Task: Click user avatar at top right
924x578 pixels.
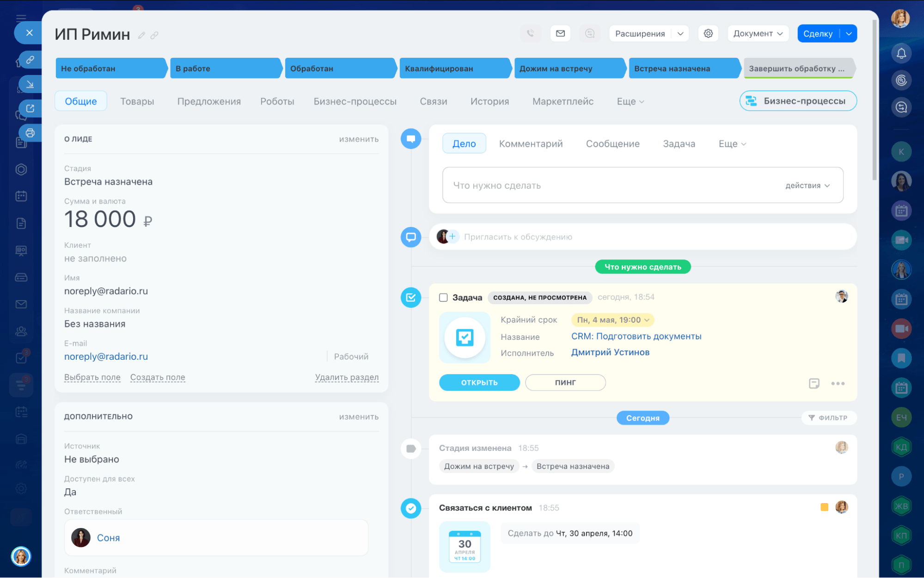Action: (900, 18)
